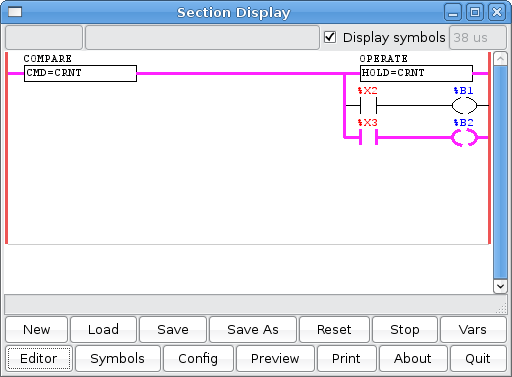Click the first empty field in top bar
512x377 pixels.
tap(44, 37)
